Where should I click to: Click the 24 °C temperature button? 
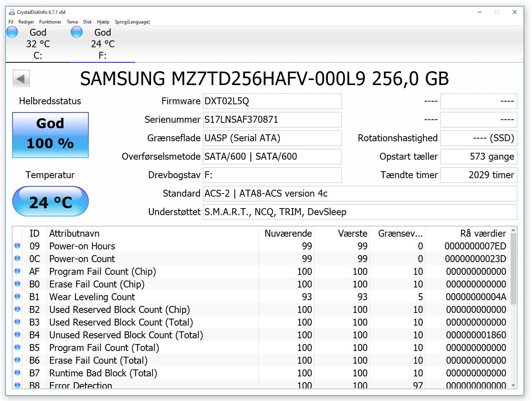pyautogui.click(x=50, y=202)
